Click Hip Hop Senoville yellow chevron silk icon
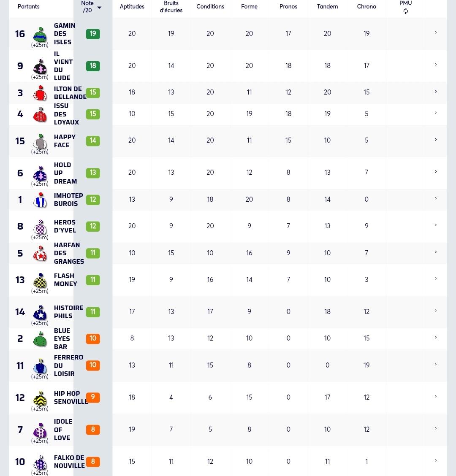Viewport: 456px width, 476px height. [x=40, y=398]
